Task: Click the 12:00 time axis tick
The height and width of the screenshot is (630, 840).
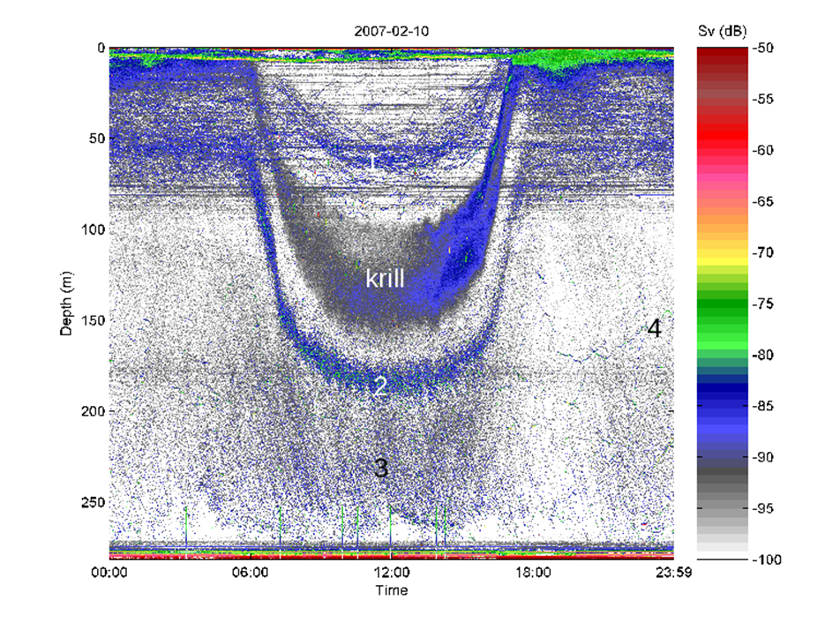Action: [391, 573]
